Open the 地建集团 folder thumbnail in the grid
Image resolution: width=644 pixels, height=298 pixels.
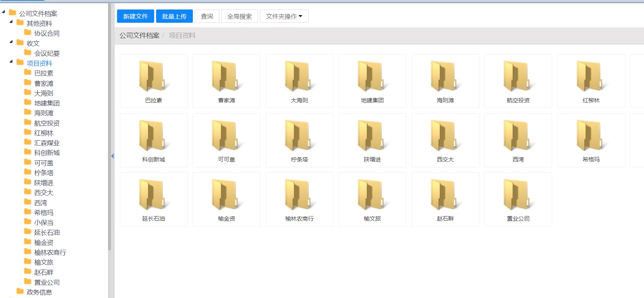tap(372, 81)
